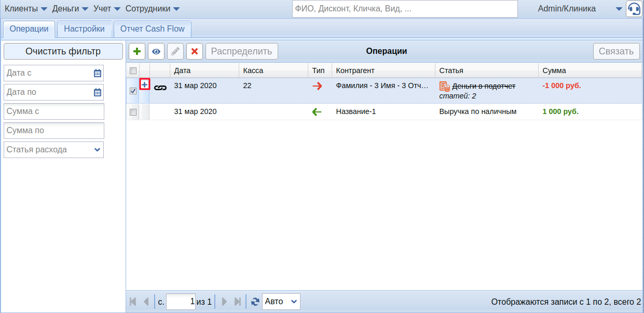This screenshot has height=313, width=644.
Task: Sort by the Сумма column header
Action: click(x=590, y=70)
